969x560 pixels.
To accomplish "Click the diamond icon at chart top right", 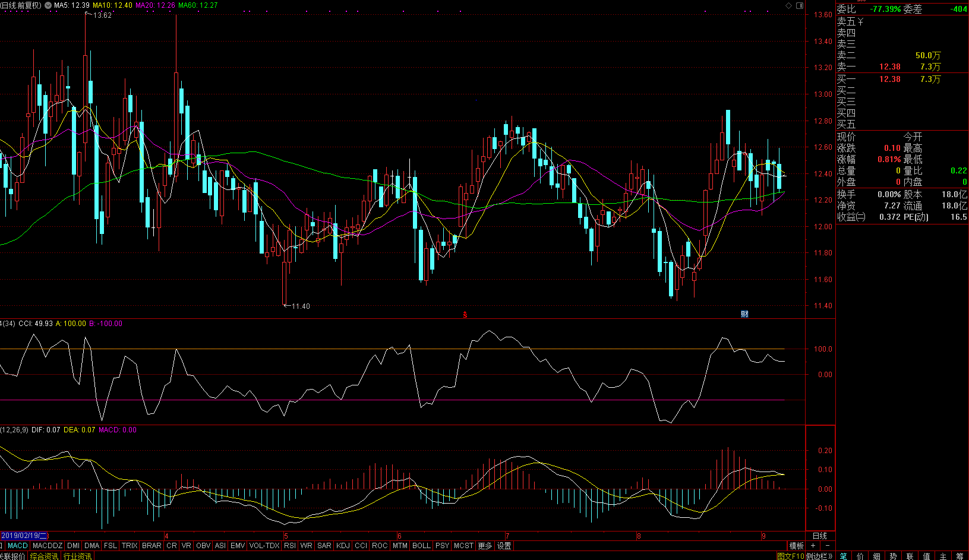I will coord(789,5).
